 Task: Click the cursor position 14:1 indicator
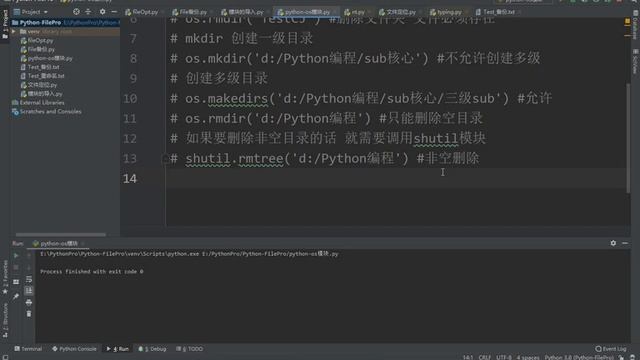tap(468, 357)
